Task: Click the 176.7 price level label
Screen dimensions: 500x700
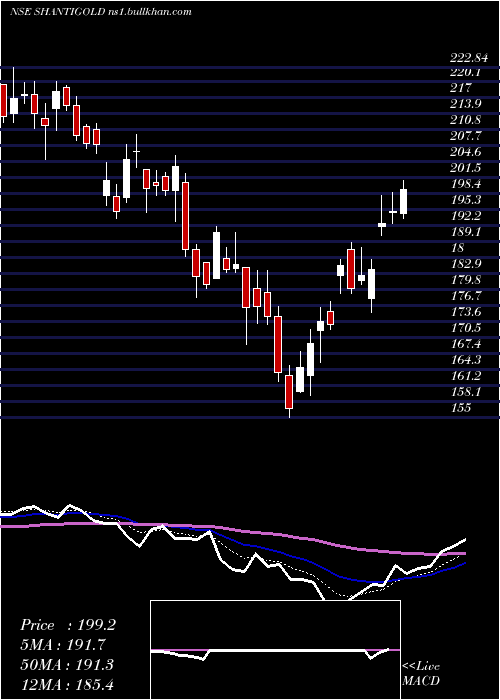Action: point(466,296)
